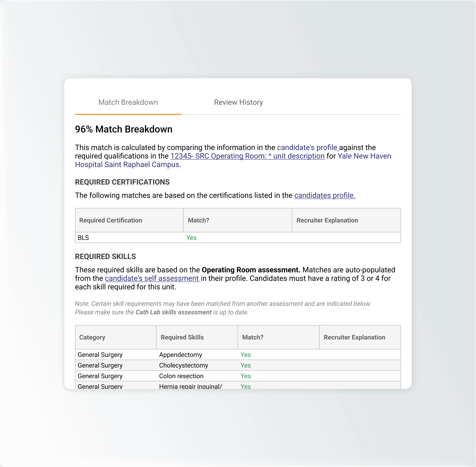Click the Required Certification column header

click(111, 220)
